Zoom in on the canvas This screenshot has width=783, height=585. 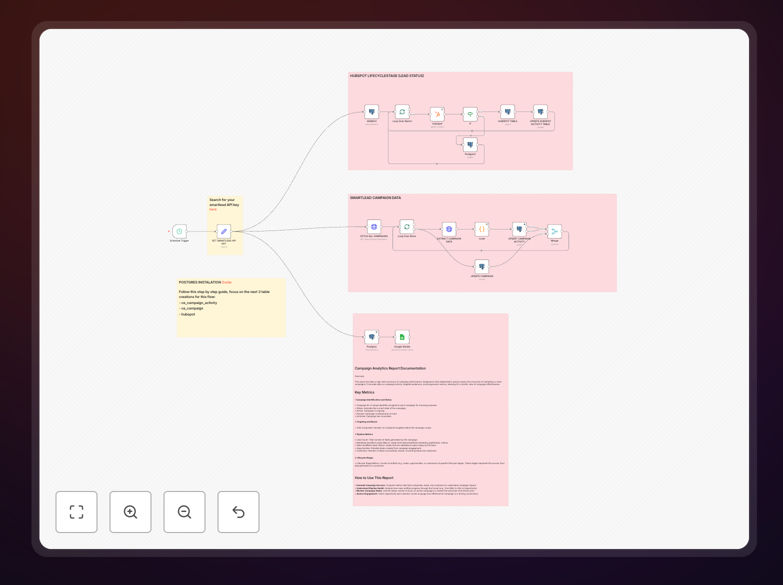(130, 512)
